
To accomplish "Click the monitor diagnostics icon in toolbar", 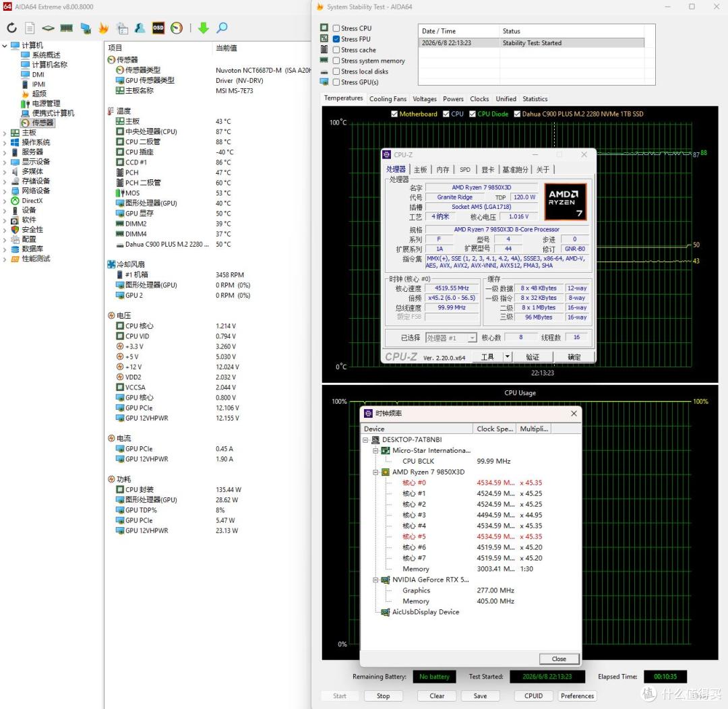I will click(86, 28).
